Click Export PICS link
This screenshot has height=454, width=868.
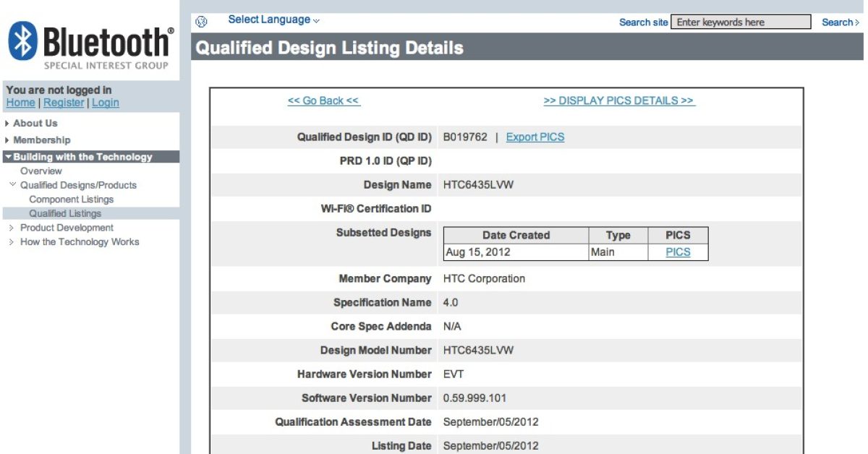pos(535,137)
